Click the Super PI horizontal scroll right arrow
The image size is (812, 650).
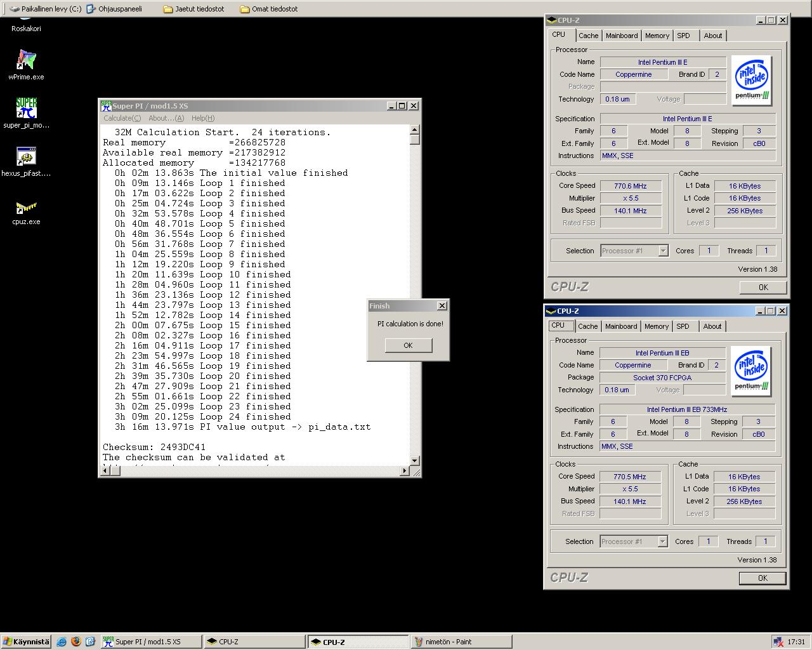pos(405,471)
